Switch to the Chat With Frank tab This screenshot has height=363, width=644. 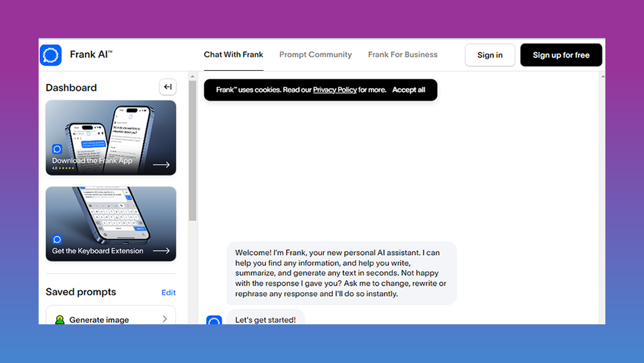tap(233, 55)
